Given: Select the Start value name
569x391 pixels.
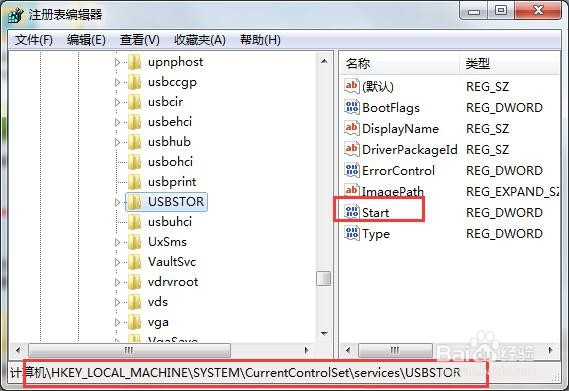Looking at the screenshot, I should 376,212.
